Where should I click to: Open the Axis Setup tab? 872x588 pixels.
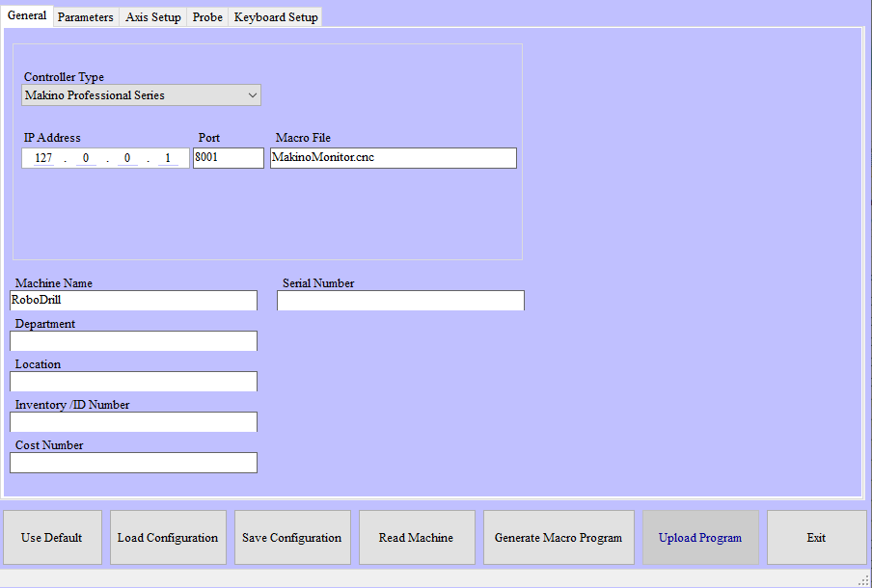pos(153,17)
